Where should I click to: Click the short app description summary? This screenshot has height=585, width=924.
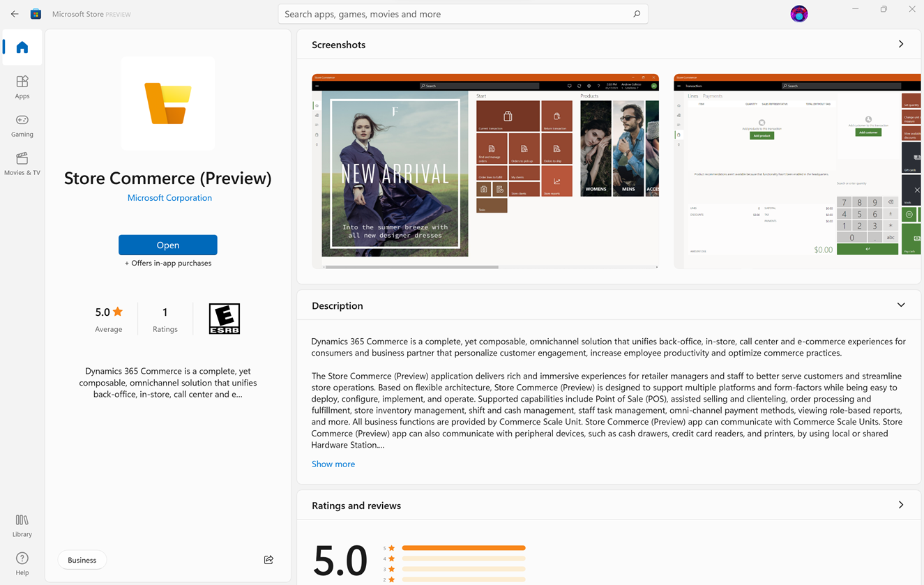pyautogui.click(x=168, y=383)
